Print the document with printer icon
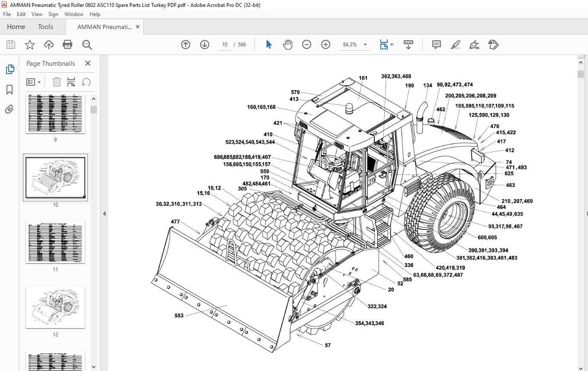The image size is (588, 371). (x=67, y=45)
